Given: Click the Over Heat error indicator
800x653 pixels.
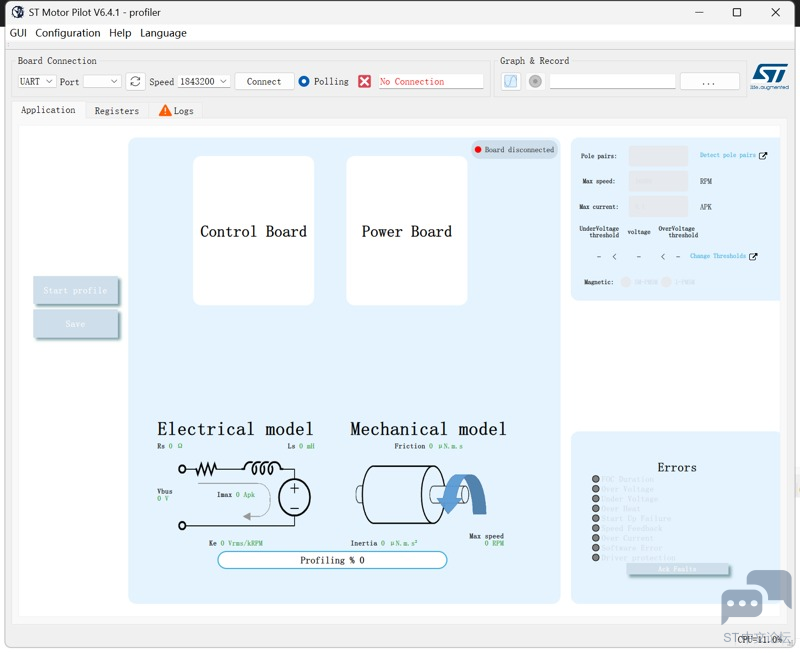Looking at the screenshot, I should point(595,508).
